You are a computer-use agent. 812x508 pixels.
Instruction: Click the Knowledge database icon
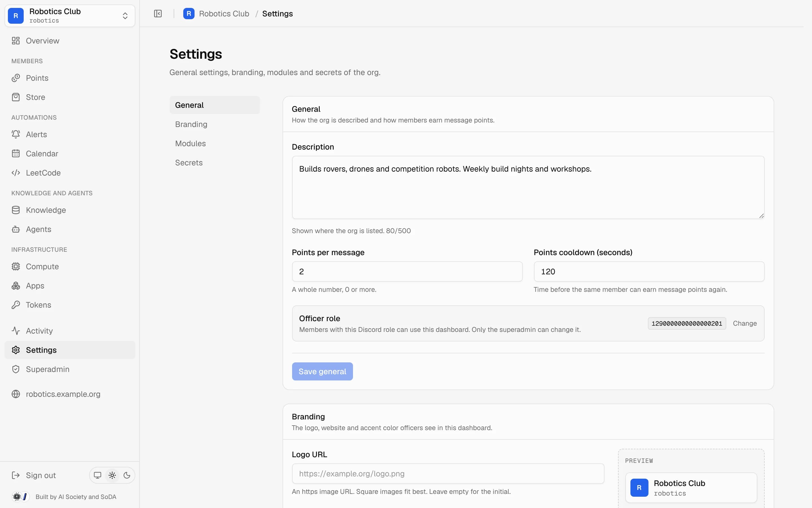pos(16,210)
